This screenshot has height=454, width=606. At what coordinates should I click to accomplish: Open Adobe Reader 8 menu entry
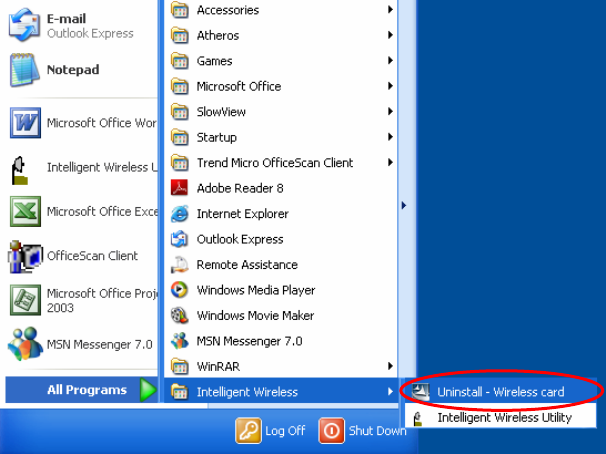click(x=281, y=189)
